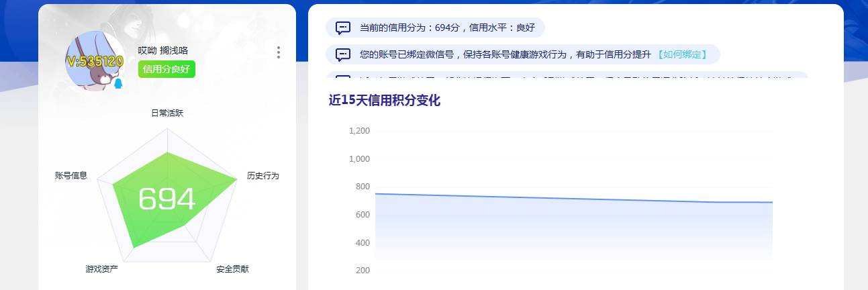Click the green 信用分良好 badge
Viewport: 868px width, 290px height.
point(166,69)
